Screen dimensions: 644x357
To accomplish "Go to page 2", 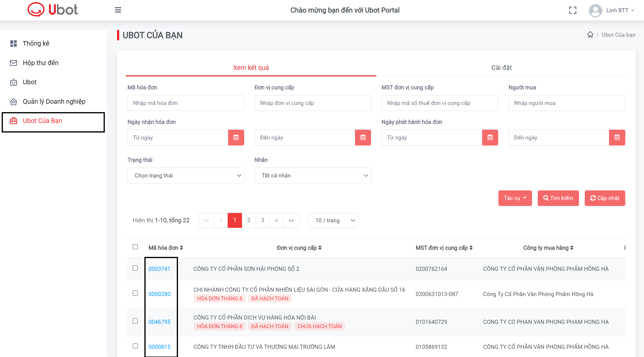I will pos(248,220).
